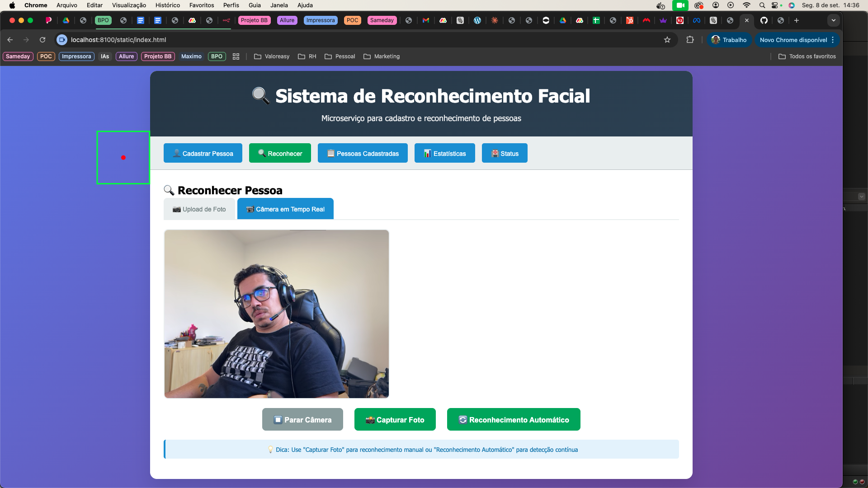Click the Capturar Foto button
868x488 pixels.
(395, 420)
